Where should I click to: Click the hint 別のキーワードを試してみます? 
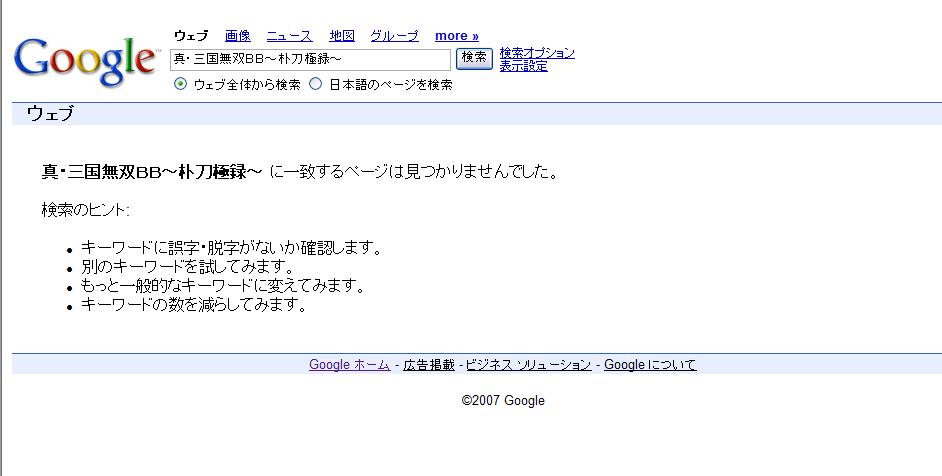pyautogui.click(x=187, y=266)
